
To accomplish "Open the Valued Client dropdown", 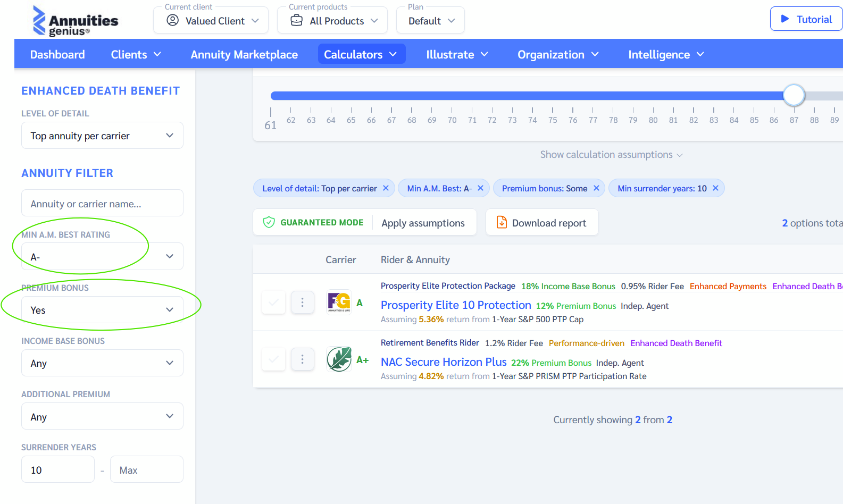I will (211, 20).
